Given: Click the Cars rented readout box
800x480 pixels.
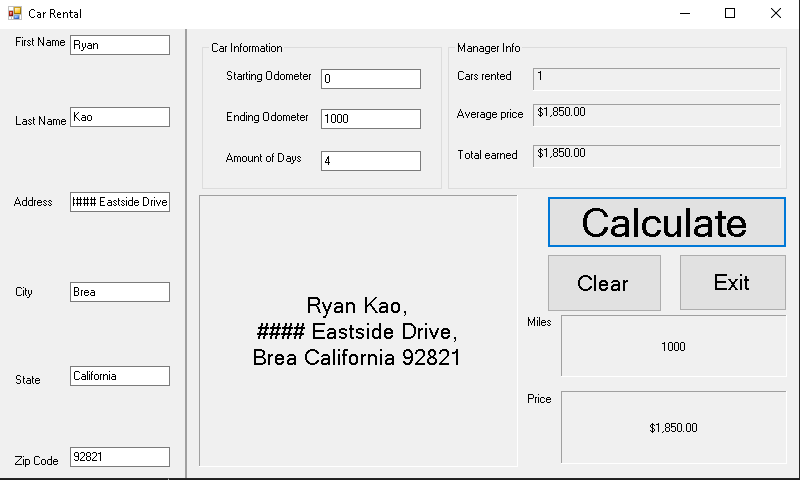Looking at the screenshot, I should pyautogui.click(x=657, y=79).
